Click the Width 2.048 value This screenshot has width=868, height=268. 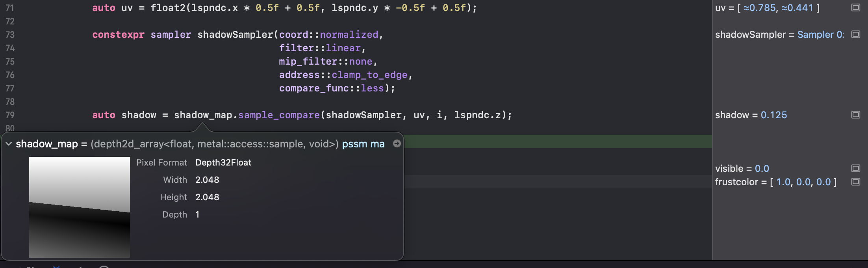point(207,180)
